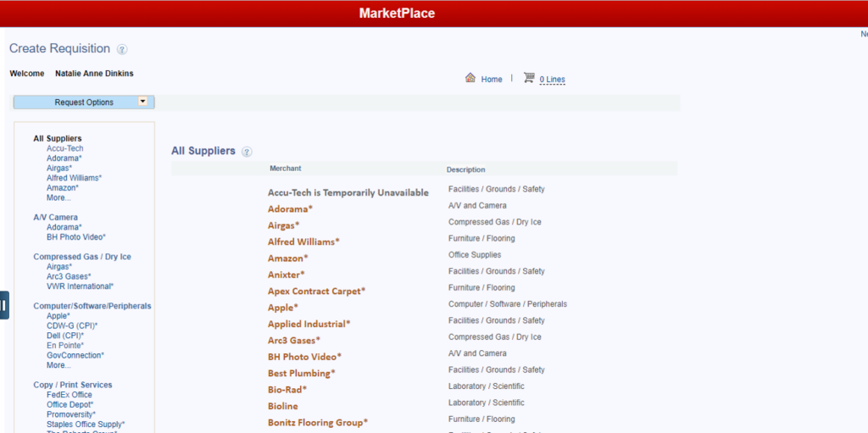Open Airgas* merchant in the suppliers table
Viewport: 868px width, 433px height.
point(283,225)
